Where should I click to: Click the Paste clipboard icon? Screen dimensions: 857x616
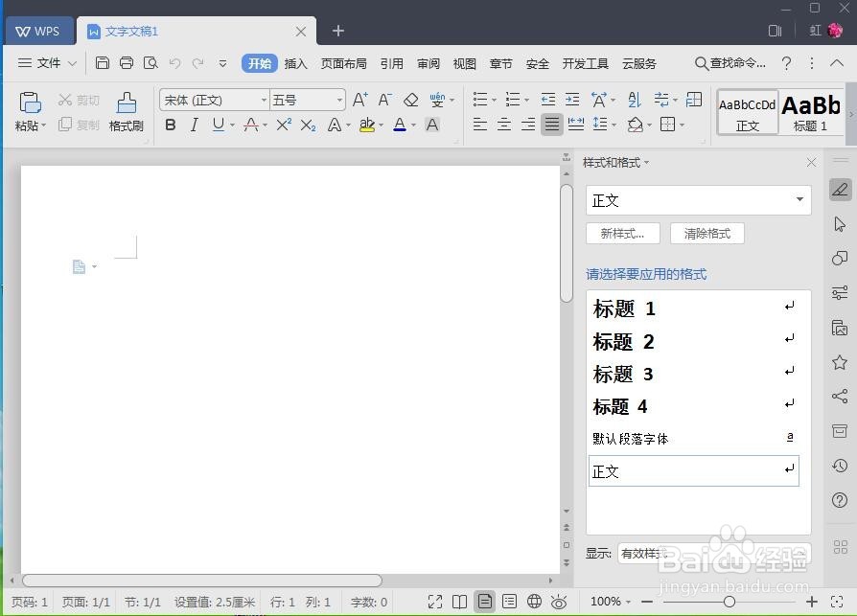point(30,103)
